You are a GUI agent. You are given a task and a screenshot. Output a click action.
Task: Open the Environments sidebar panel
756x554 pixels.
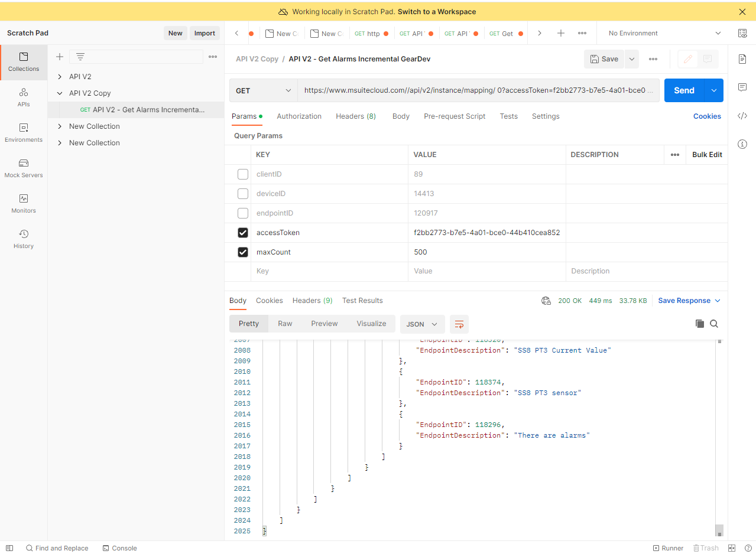(24, 132)
